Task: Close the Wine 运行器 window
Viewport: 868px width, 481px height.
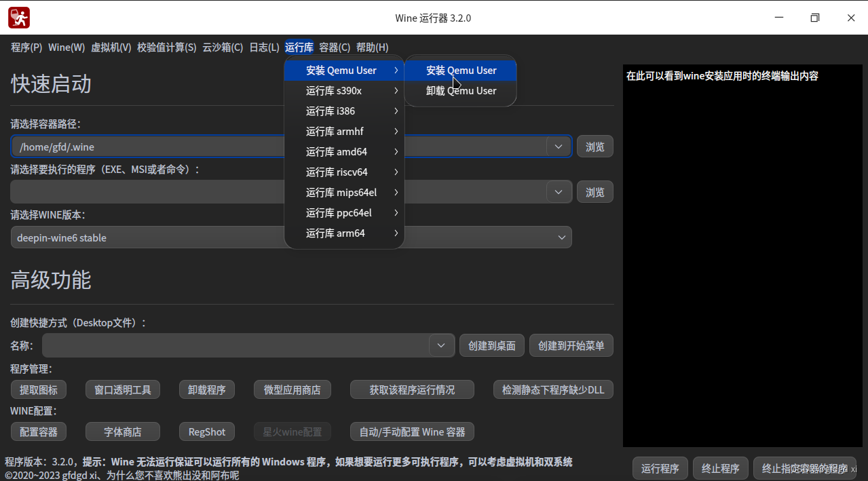Action: [851, 18]
